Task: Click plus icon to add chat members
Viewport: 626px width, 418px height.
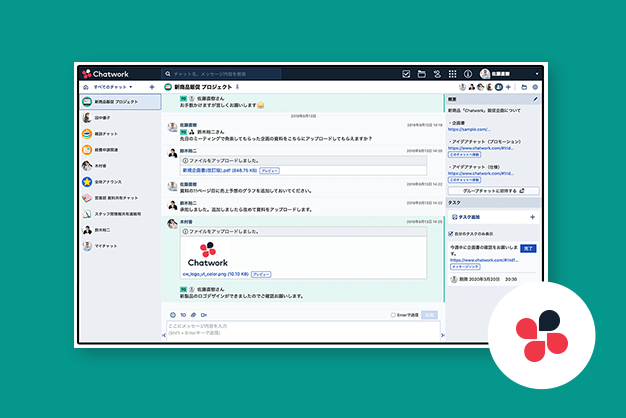Action: [508, 87]
